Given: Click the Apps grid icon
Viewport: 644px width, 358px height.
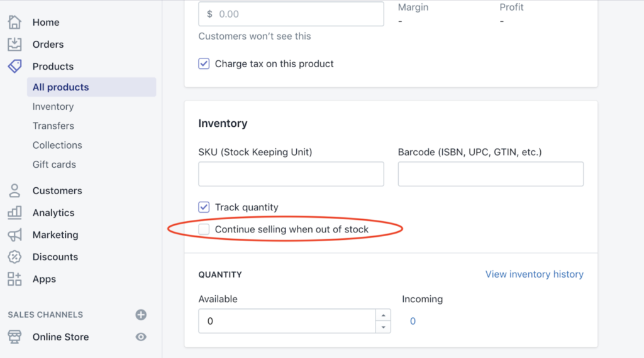Looking at the screenshot, I should pos(14,279).
